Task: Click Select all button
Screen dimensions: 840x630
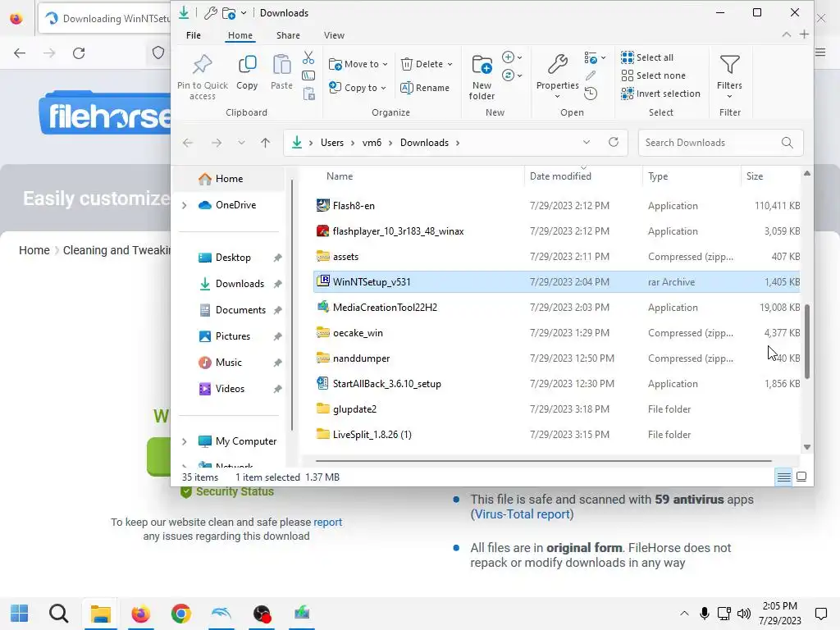Action: coord(647,57)
